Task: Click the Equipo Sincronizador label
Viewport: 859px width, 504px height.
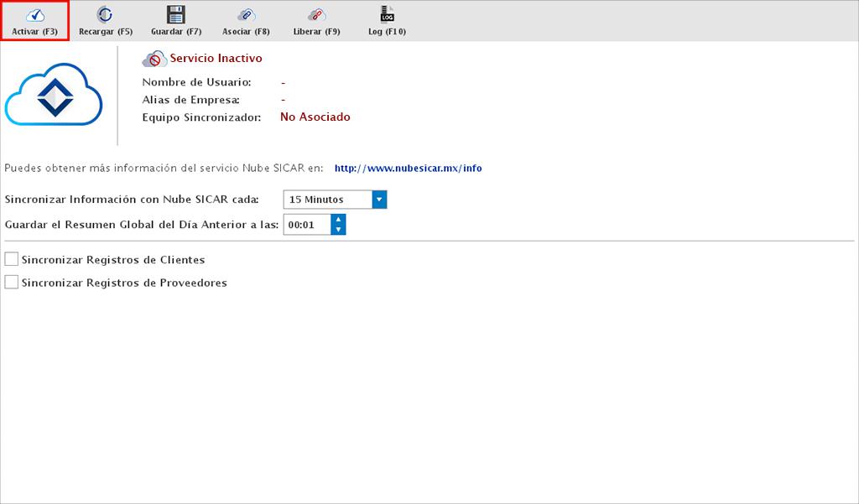Action: tap(201, 117)
